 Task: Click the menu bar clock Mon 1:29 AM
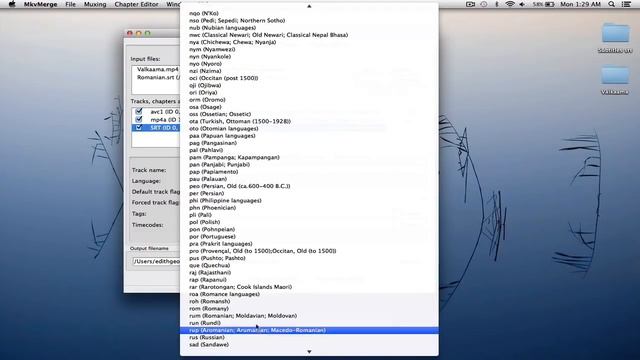580,4
